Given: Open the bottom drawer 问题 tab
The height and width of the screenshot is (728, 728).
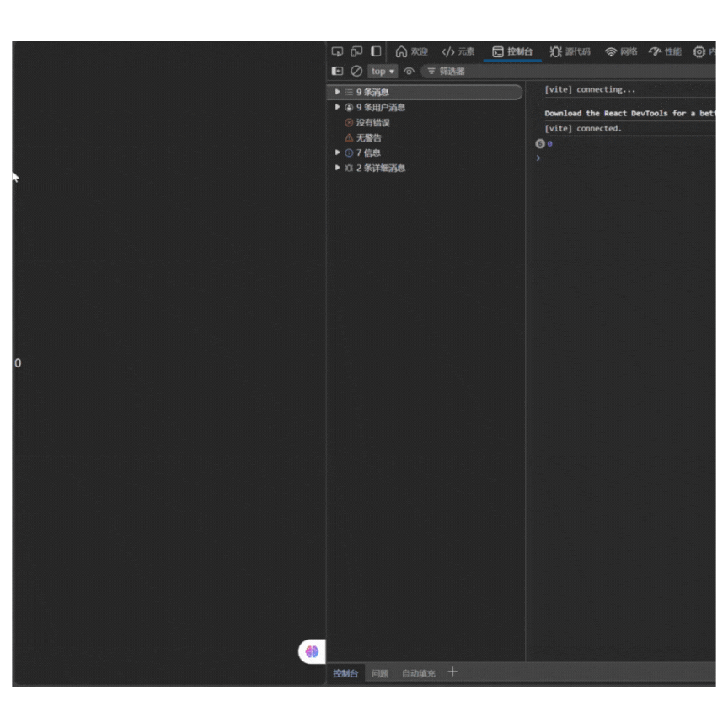Looking at the screenshot, I should (380, 673).
